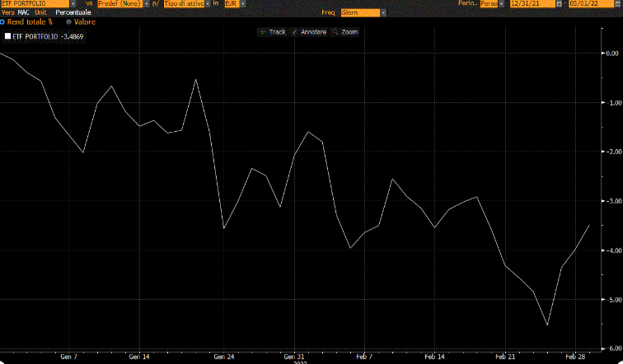Click the 12/31/21 start date field
The width and height of the screenshot is (623, 364).
[x=531, y=4]
